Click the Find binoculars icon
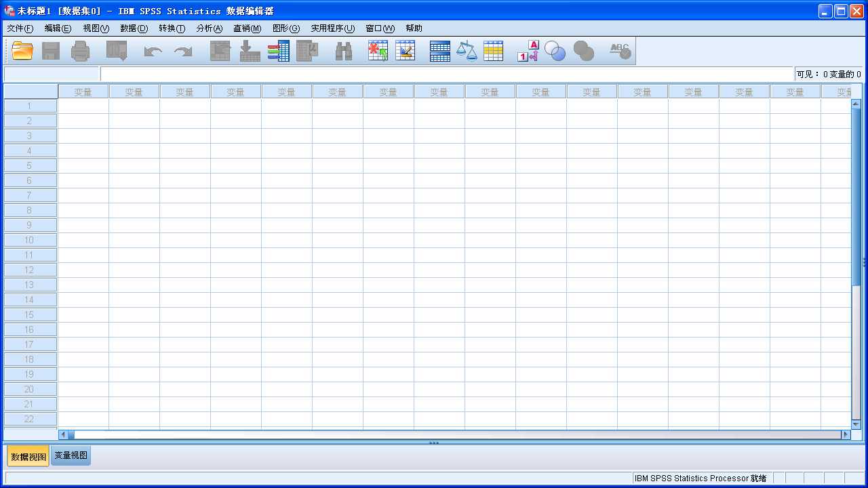 [344, 51]
